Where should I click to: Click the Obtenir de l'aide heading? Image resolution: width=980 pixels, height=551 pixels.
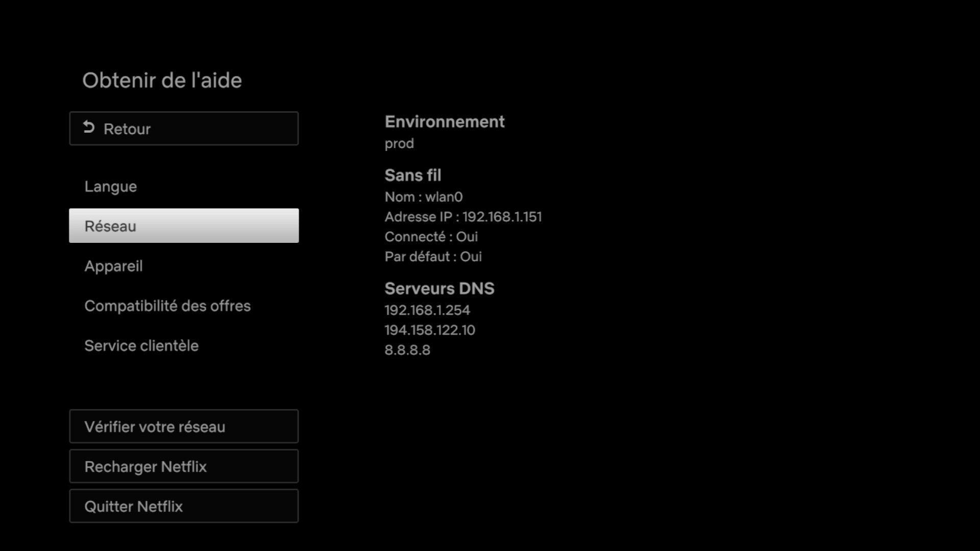(x=162, y=80)
